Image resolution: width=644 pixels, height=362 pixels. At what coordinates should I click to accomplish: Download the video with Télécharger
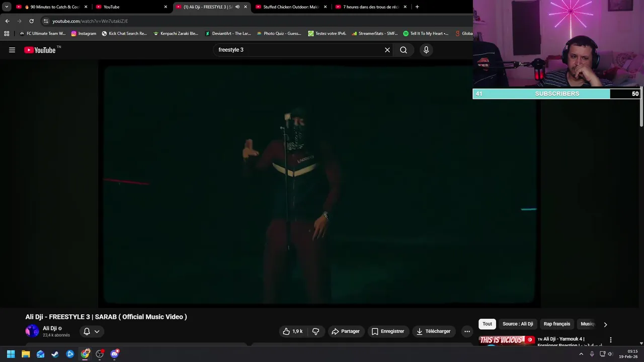coord(433,331)
